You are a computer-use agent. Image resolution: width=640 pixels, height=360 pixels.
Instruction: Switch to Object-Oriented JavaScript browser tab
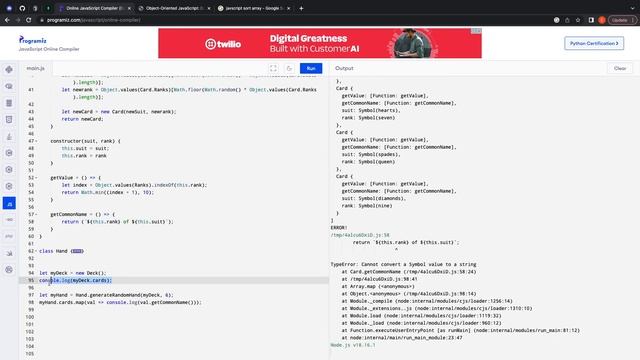pyautogui.click(x=173, y=8)
